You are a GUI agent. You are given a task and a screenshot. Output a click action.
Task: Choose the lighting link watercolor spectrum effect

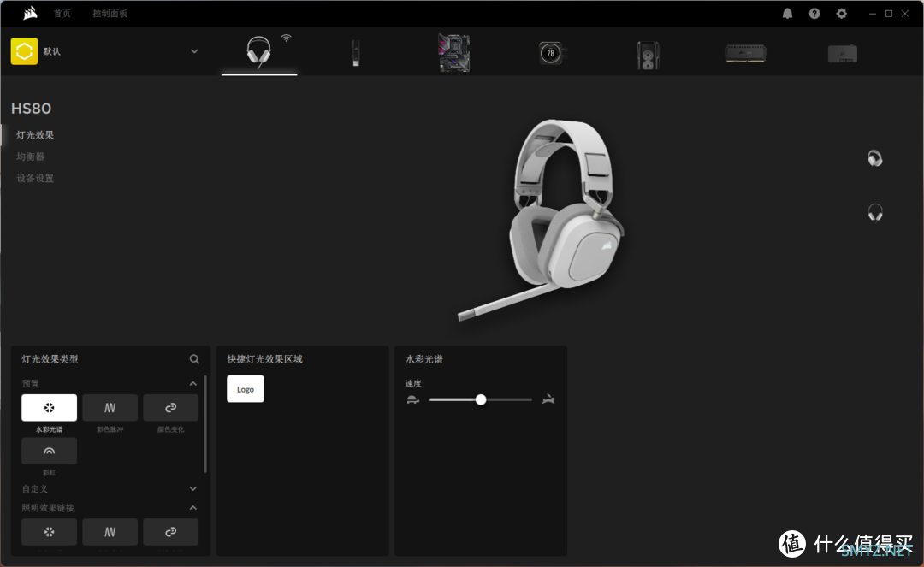(x=49, y=532)
